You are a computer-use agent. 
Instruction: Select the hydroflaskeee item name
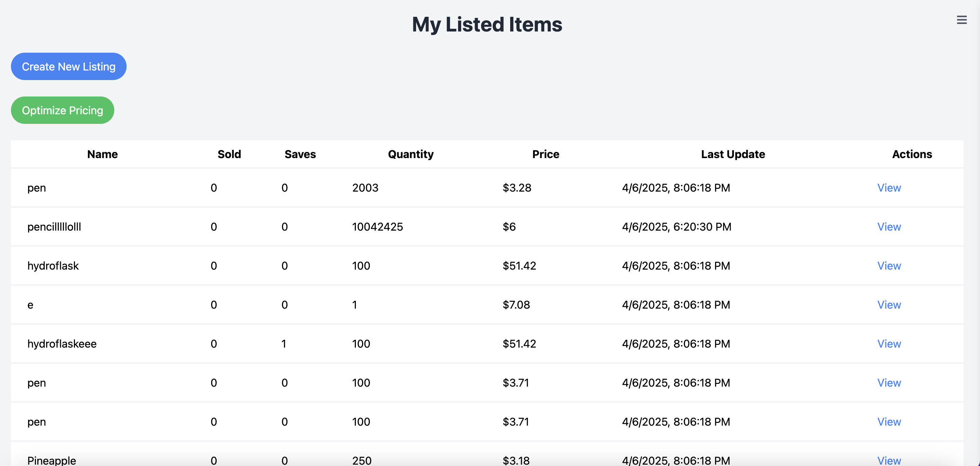(62, 344)
